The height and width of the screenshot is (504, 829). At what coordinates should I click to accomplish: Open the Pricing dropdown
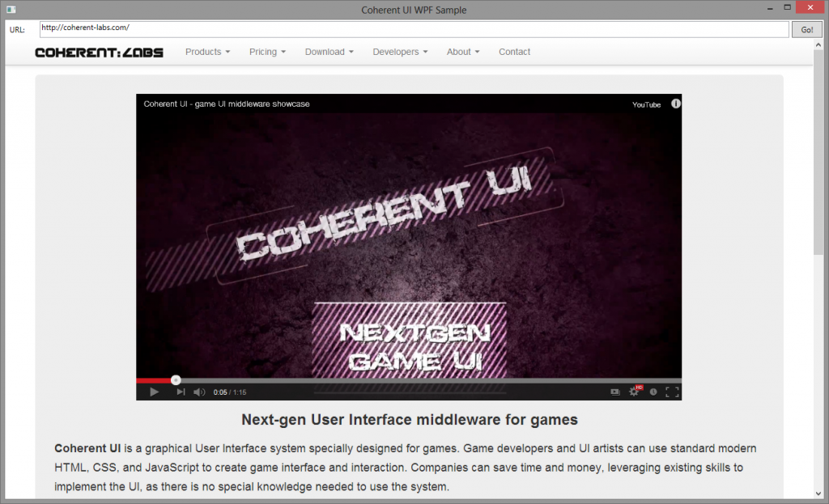[x=267, y=52]
